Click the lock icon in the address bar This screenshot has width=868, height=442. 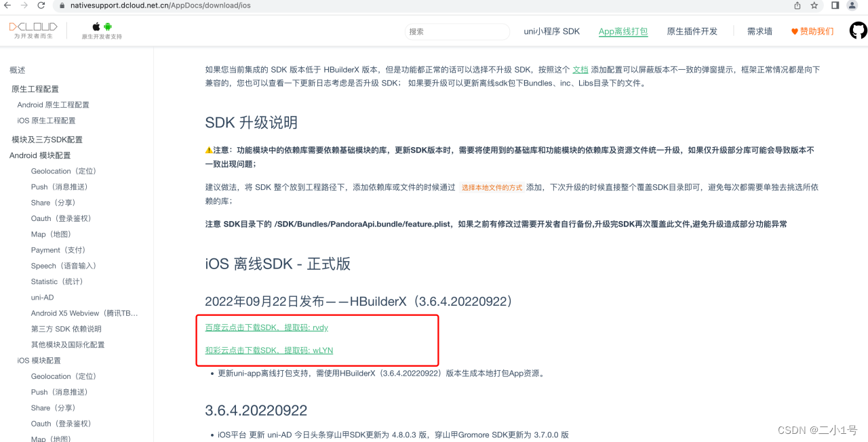click(x=62, y=5)
